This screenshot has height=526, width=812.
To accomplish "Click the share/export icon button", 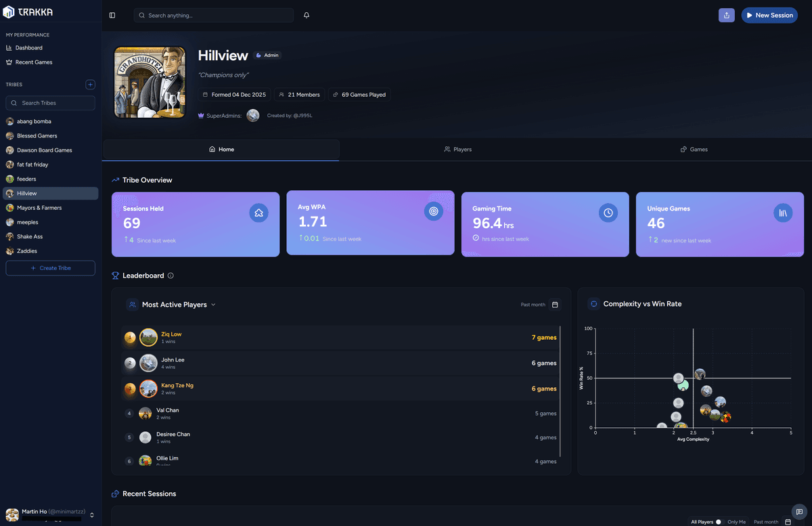I will [x=726, y=15].
